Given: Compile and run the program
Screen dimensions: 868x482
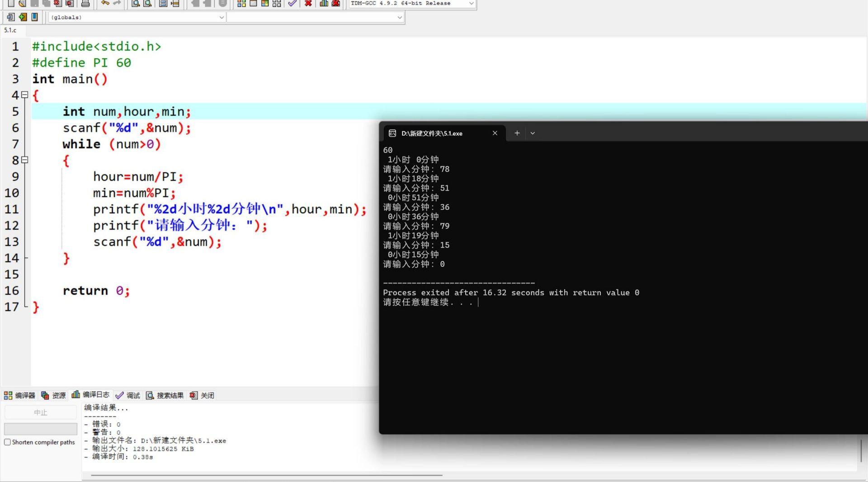Looking at the screenshot, I should [x=265, y=3].
